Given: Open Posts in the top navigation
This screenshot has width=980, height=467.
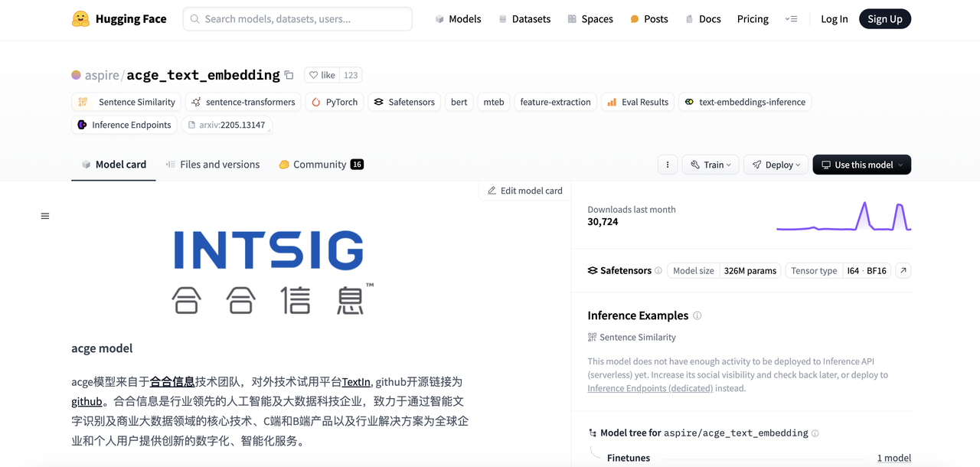Looking at the screenshot, I should [x=648, y=19].
